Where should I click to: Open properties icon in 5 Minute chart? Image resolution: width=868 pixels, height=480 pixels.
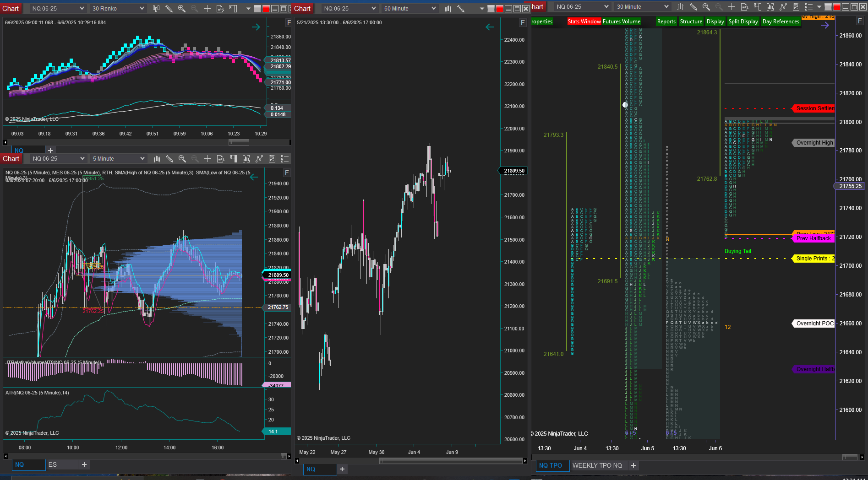272,158
